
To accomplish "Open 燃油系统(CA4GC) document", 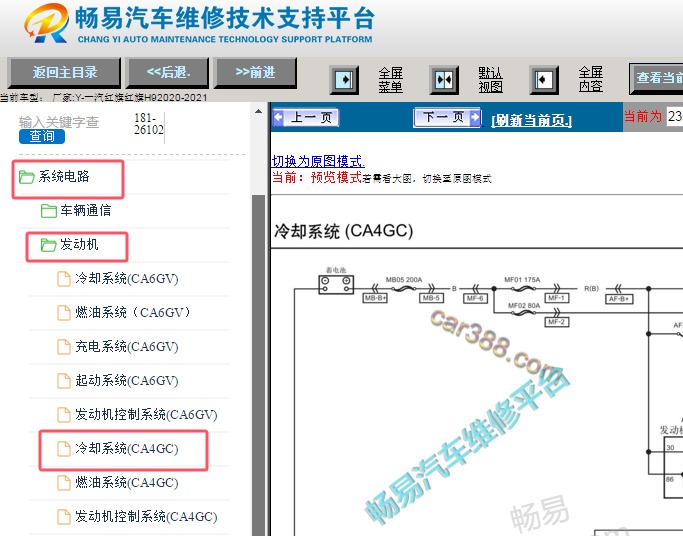I will 127,482.
